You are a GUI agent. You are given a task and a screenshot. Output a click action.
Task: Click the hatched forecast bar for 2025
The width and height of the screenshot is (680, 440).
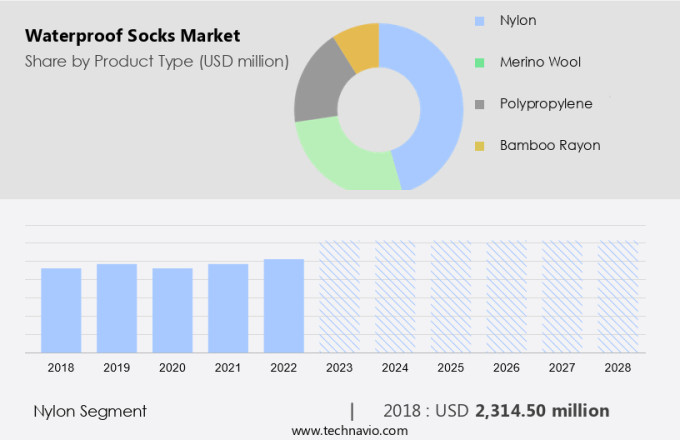pyautogui.click(x=451, y=296)
